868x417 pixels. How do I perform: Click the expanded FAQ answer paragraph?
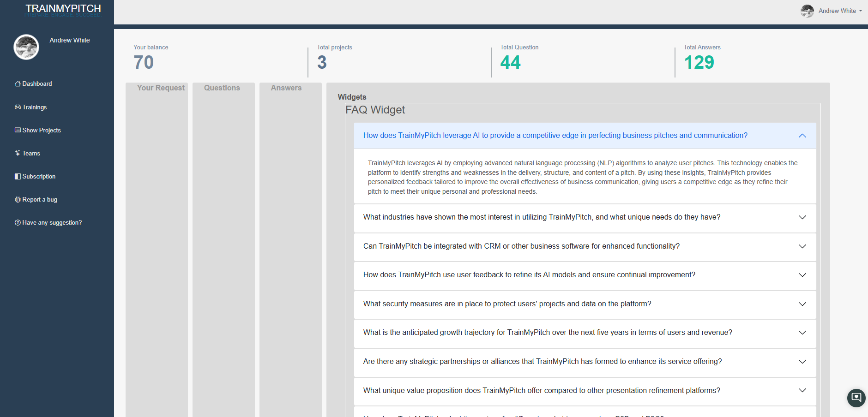point(583,177)
